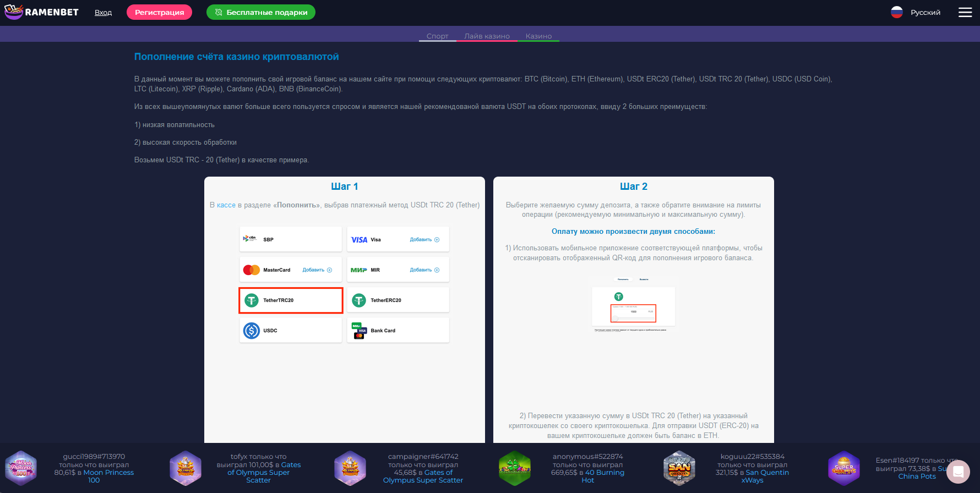
Task: Open Бесплатные подарки gifts button
Action: coord(261,12)
